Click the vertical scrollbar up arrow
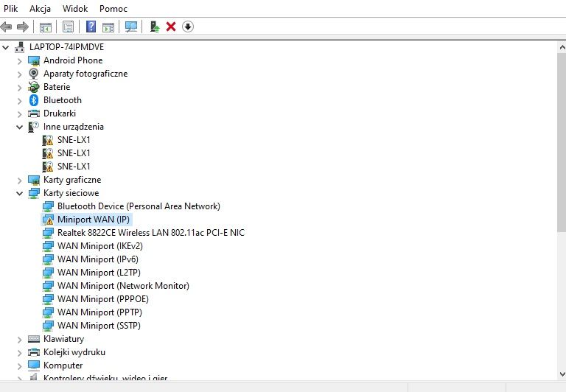 click(x=562, y=47)
